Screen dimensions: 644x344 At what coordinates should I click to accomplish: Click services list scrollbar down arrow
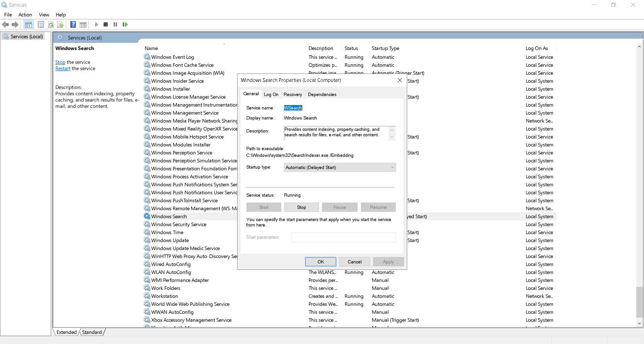click(x=639, y=324)
